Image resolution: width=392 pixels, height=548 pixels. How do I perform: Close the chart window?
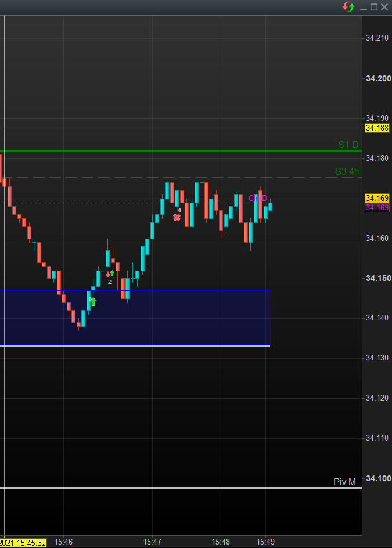pos(384,7)
